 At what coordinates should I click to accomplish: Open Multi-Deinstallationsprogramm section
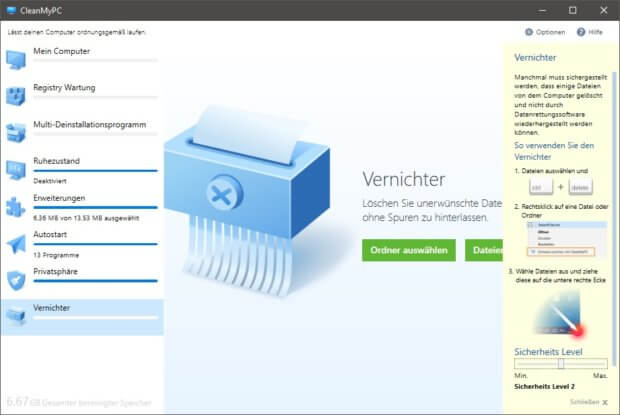pos(89,124)
